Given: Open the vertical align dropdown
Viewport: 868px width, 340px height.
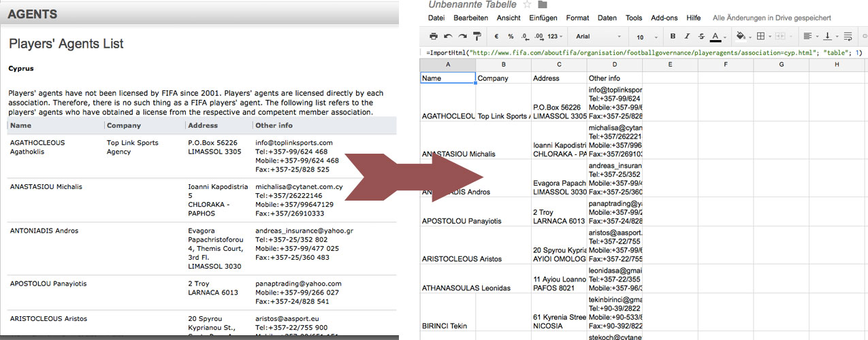Looking at the screenshot, I should pos(831,36).
